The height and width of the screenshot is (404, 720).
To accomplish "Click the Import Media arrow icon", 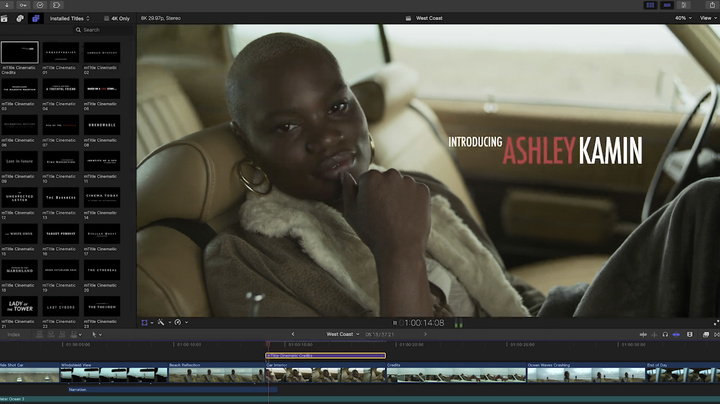I will (x=7, y=5).
